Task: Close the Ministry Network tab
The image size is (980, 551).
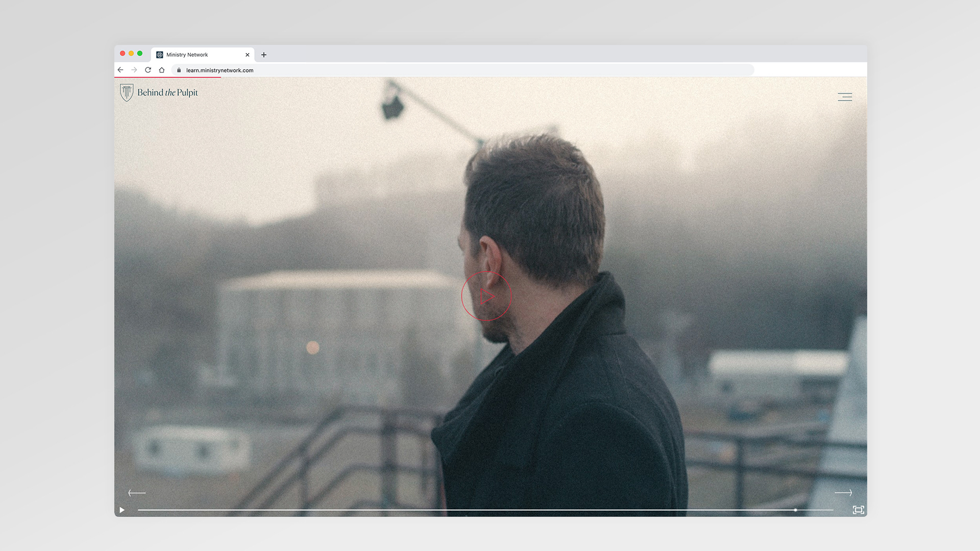Action: tap(248, 55)
